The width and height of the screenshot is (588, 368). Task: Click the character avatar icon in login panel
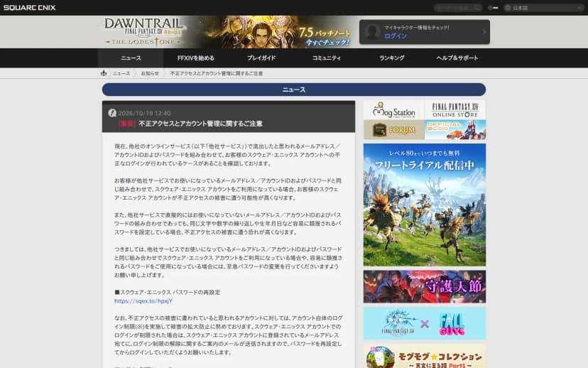pos(372,32)
